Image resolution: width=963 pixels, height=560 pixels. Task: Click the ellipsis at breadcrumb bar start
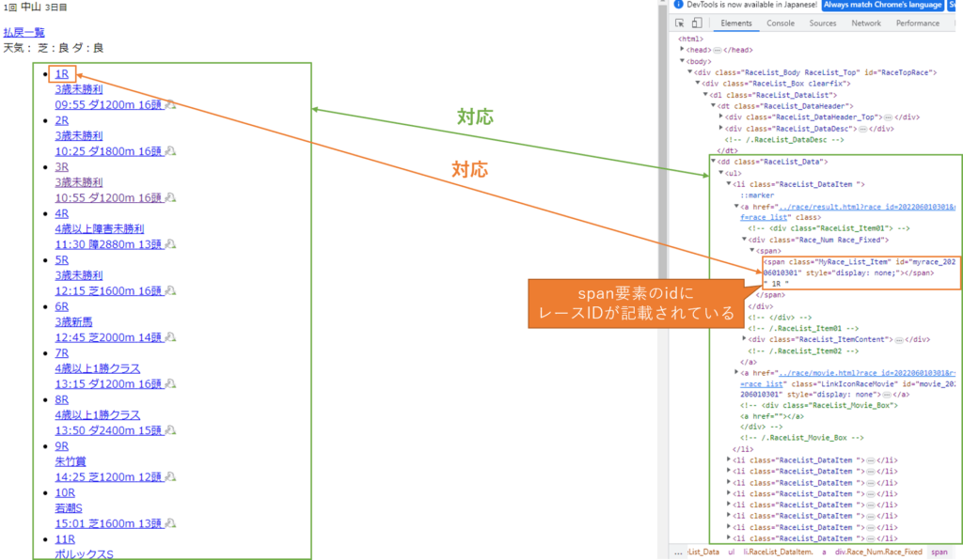coord(678,552)
